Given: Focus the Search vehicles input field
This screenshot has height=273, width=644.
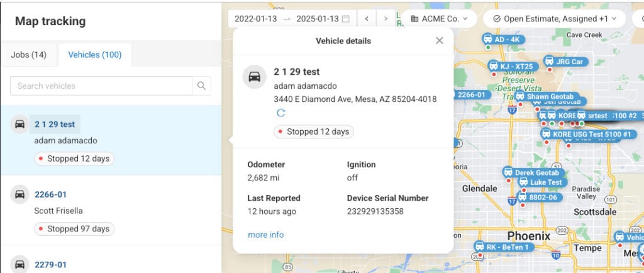Looking at the screenshot, I should (x=101, y=86).
